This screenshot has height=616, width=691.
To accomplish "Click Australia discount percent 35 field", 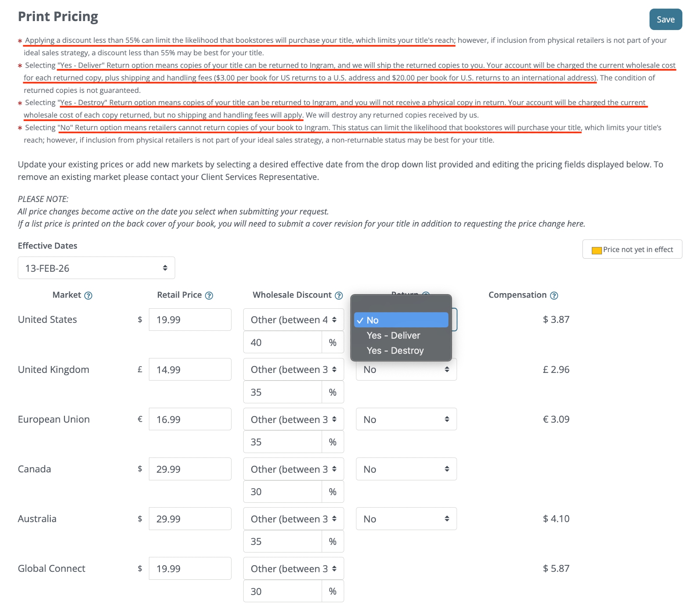I will 282,541.
